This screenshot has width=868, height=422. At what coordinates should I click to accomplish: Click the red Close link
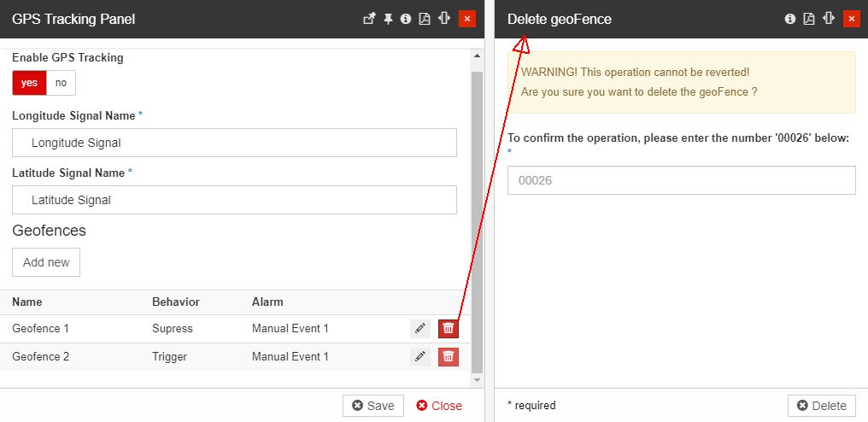439,406
